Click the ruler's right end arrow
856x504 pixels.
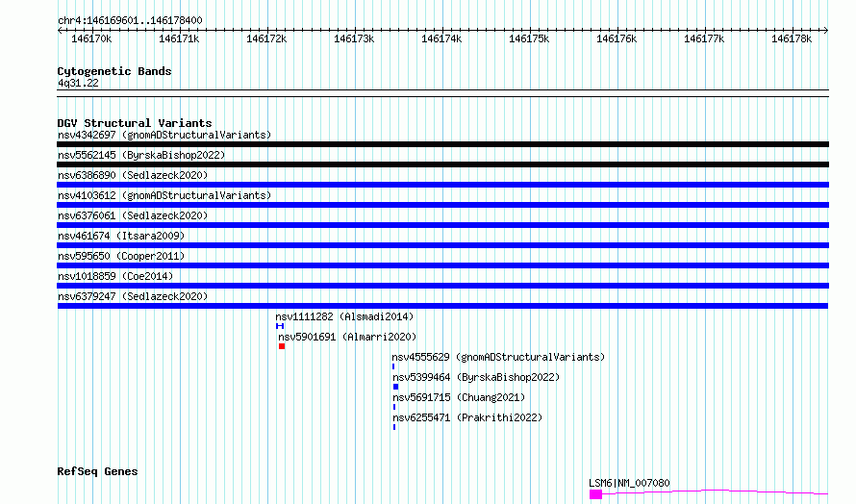pos(826,31)
